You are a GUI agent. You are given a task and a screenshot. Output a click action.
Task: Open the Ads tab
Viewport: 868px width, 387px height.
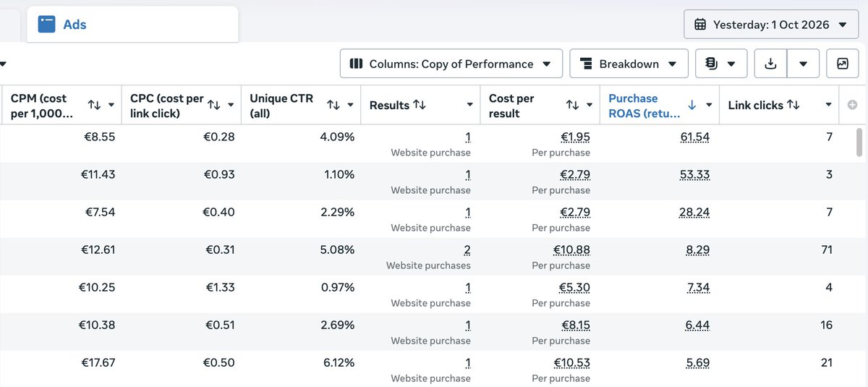pyautogui.click(x=132, y=25)
